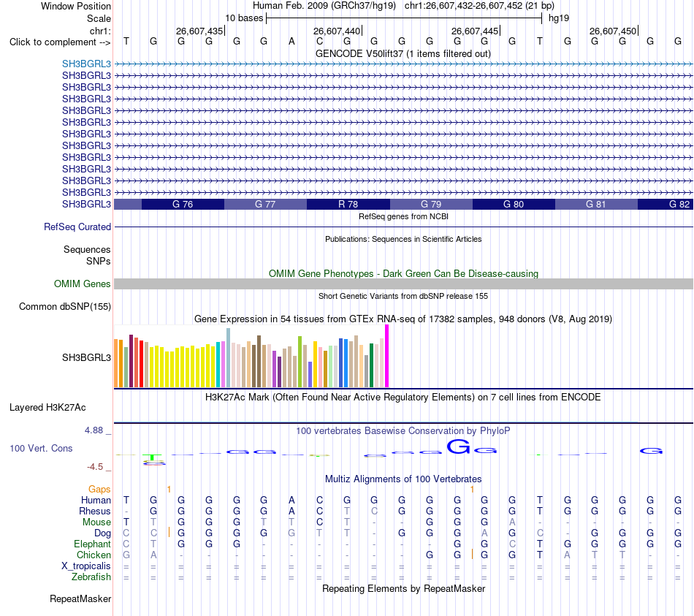The width and height of the screenshot is (694, 616).
Task: Click the Human alignment row label
Action: [96, 500]
